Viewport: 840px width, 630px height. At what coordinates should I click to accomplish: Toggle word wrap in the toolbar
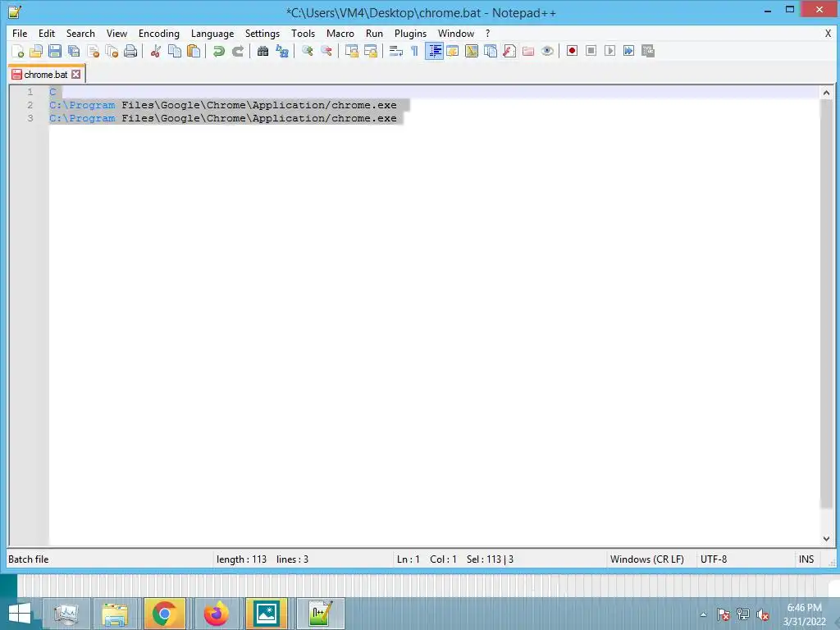tap(396, 51)
